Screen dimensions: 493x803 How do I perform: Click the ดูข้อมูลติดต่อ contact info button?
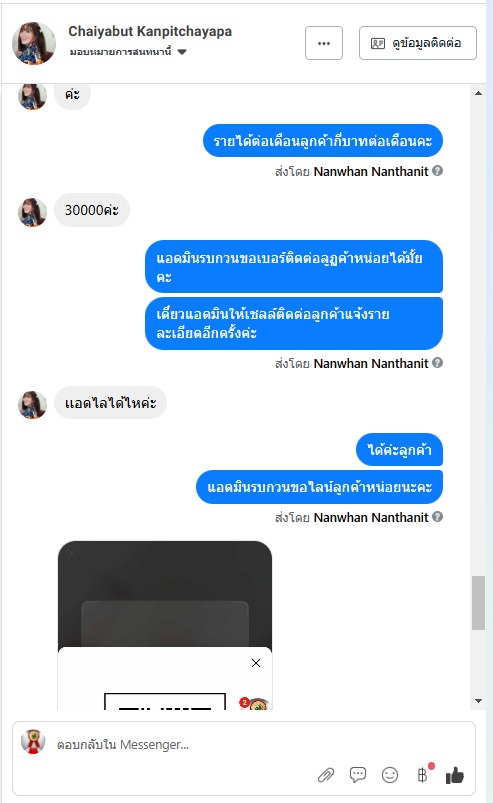coord(418,43)
